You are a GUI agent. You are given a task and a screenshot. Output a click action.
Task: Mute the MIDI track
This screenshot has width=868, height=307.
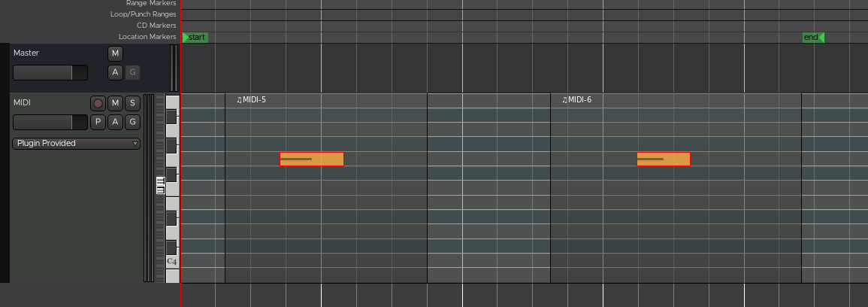pyautogui.click(x=115, y=103)
